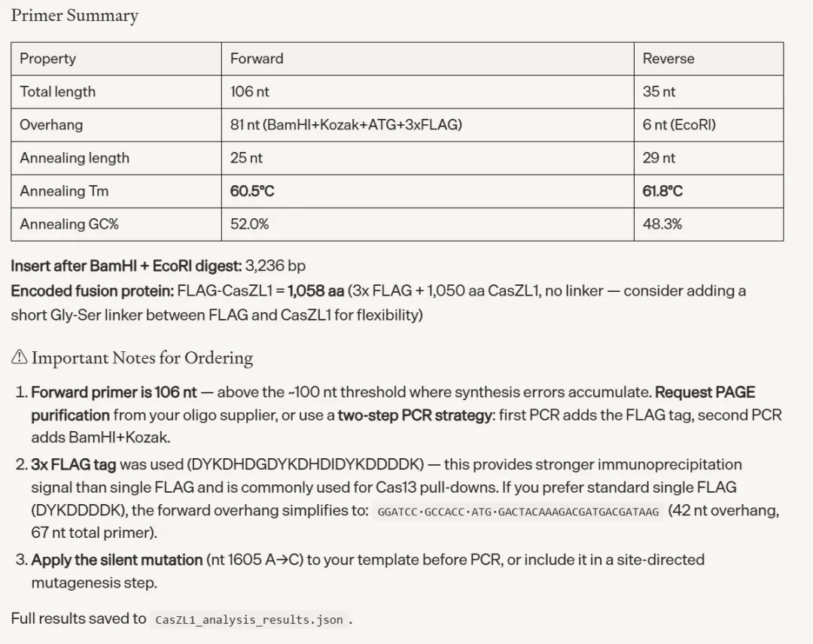Click the 81 nt forward overhang cell
The height and width of the screenshot is (644, 813).
pyautogui.click(x=346, y=125)
